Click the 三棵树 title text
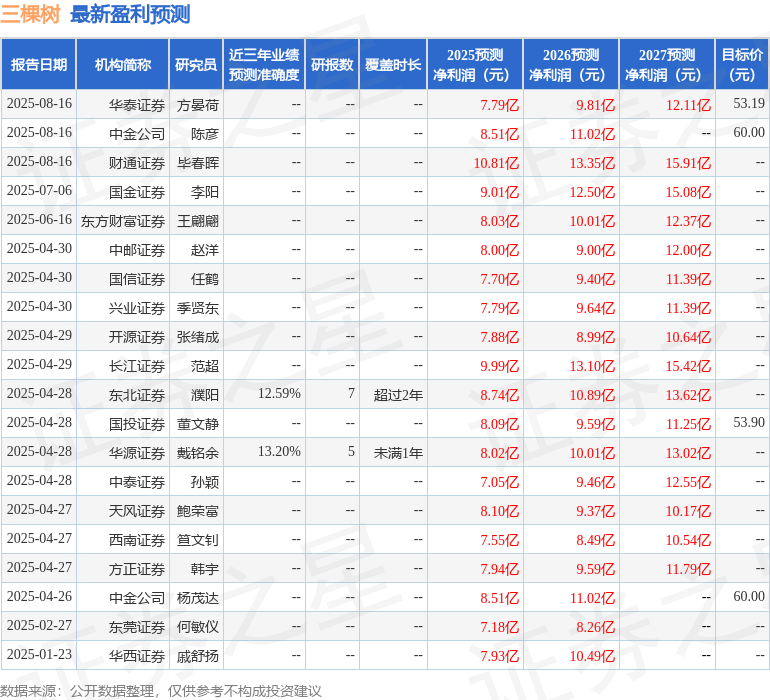 click(30, 14)
